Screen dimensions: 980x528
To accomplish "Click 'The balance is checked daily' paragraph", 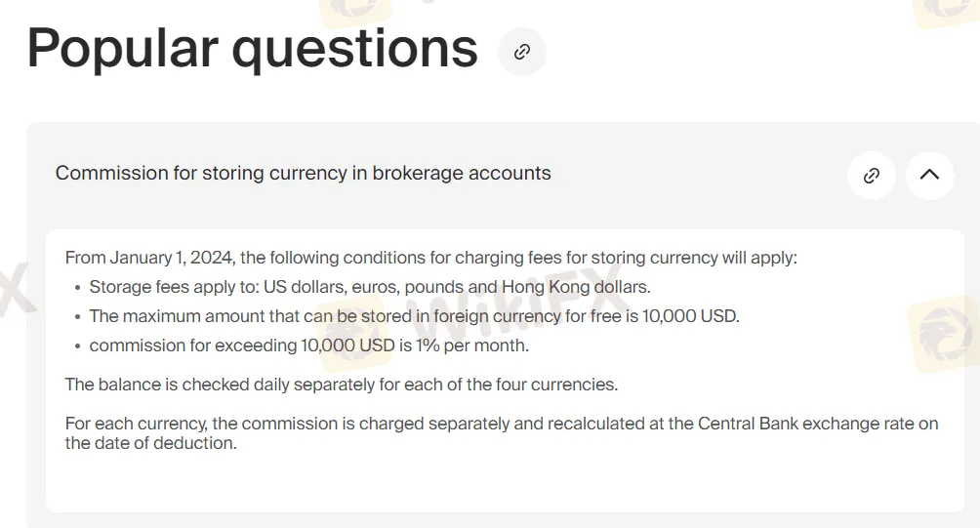I will pos(342,385).
